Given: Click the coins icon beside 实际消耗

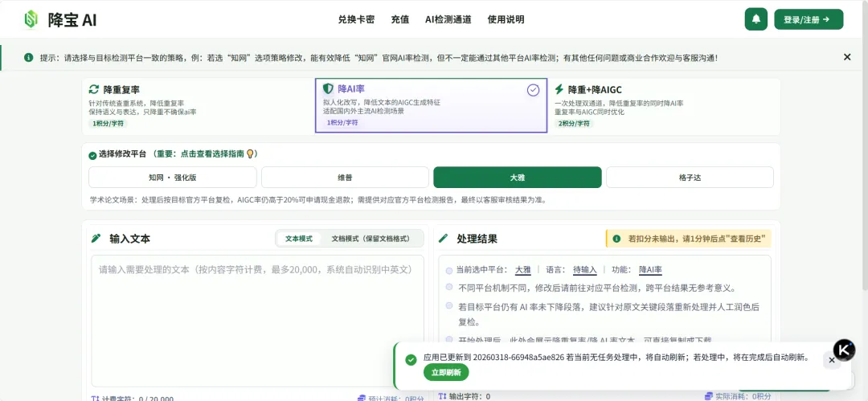Looking at the screenshot, I should pyautogui.click(x=709, y=396).
